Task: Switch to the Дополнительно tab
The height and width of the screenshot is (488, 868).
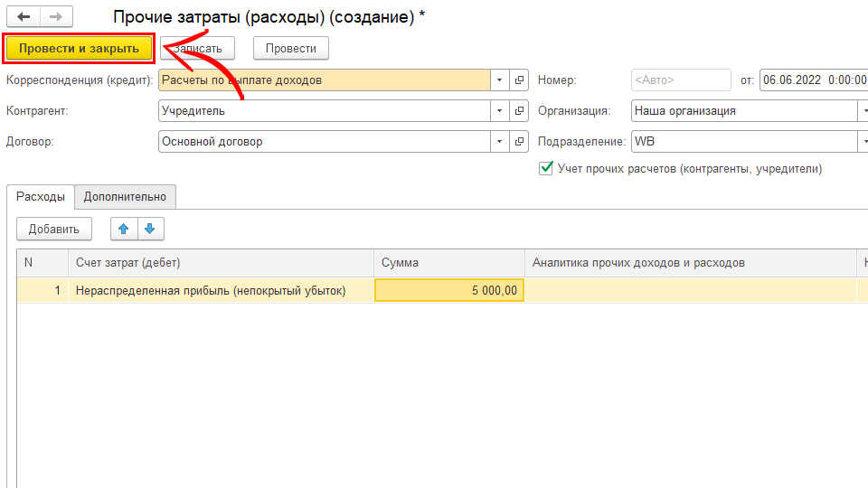Action: tap(126, 196)
